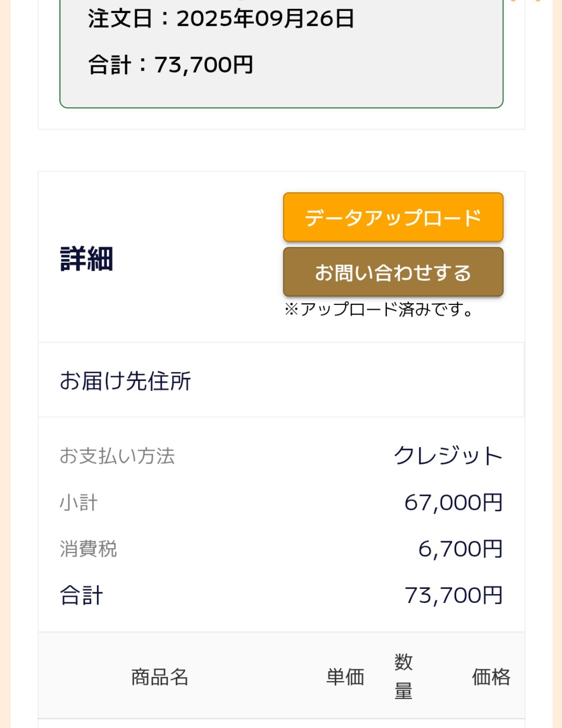Tap the orange データアップロード button
Screen dimensions: 562x728
tap(393, 217)
